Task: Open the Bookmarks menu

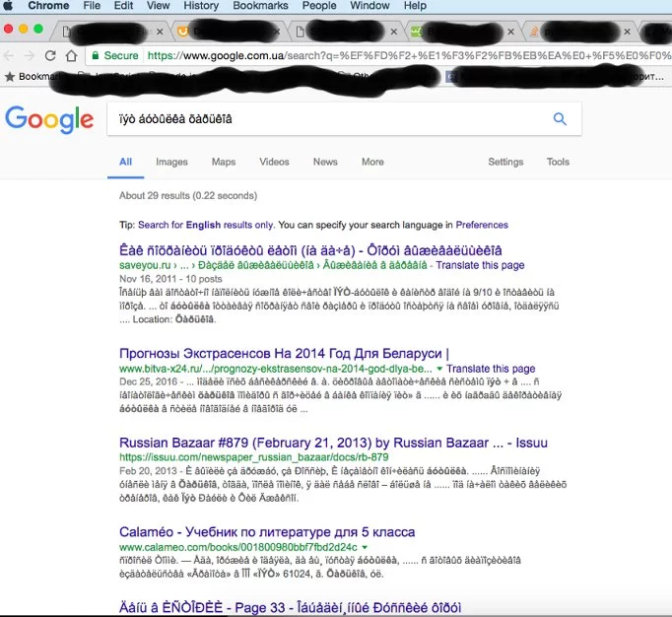Action: pyautogui.click(x=260, y=6)
